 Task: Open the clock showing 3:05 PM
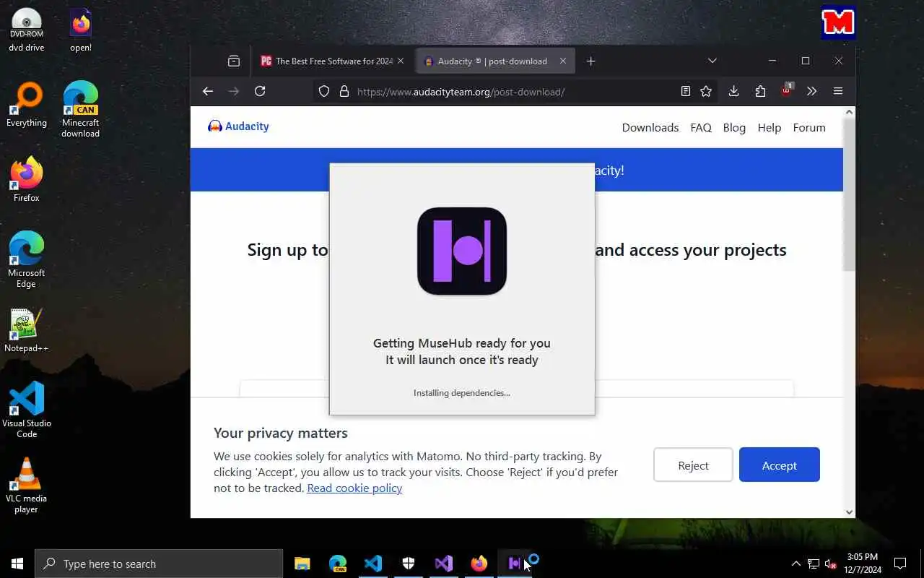[863, 564]
